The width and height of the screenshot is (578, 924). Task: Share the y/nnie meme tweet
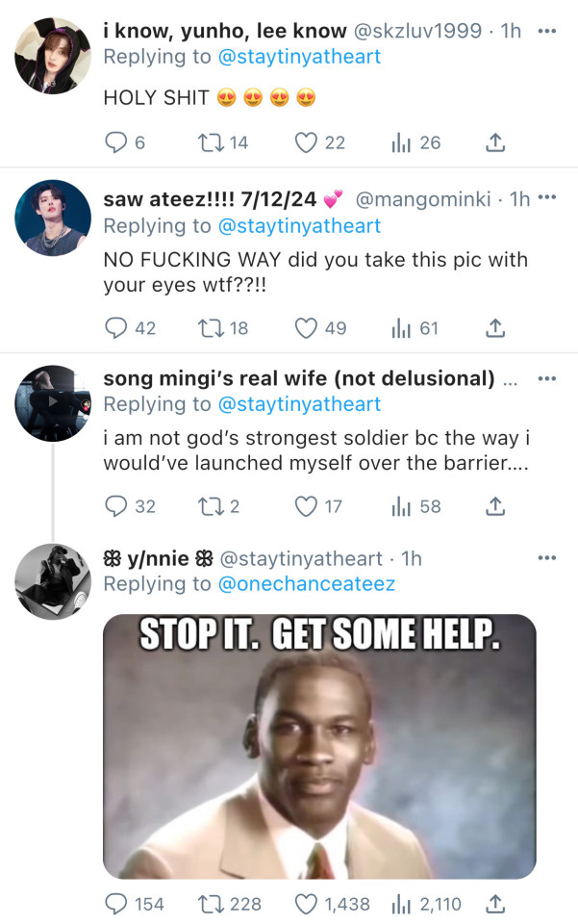[x=494, y=904]
